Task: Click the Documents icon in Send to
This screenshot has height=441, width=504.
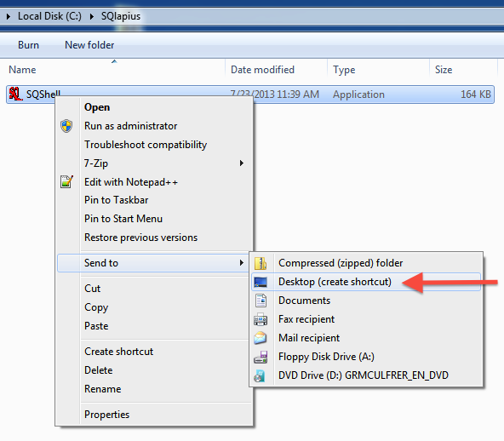Action: 261,301
